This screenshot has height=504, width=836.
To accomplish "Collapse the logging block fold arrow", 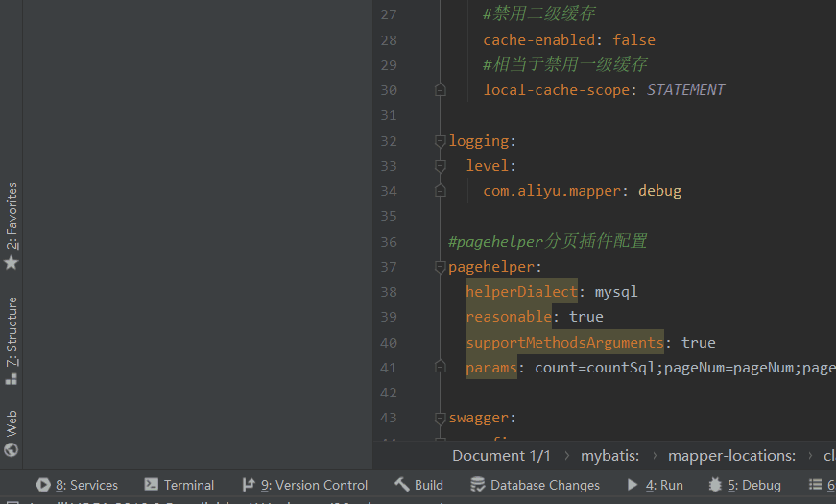I will (441, 141).
